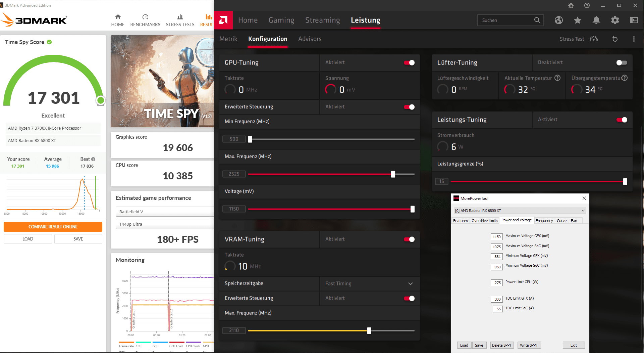
Task: Click the Time Spy benchmark thumbnail
Action: pyautogui.click(x=162, y=81)
